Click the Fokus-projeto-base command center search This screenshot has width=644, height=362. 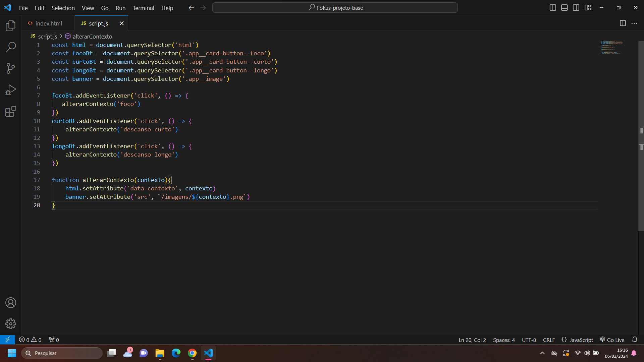(x=335, y=8)
